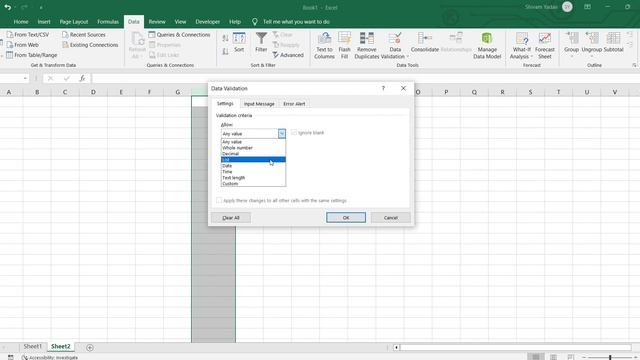
Task: Choose Custom in Allow dropdown
Action: click(253, 184)
